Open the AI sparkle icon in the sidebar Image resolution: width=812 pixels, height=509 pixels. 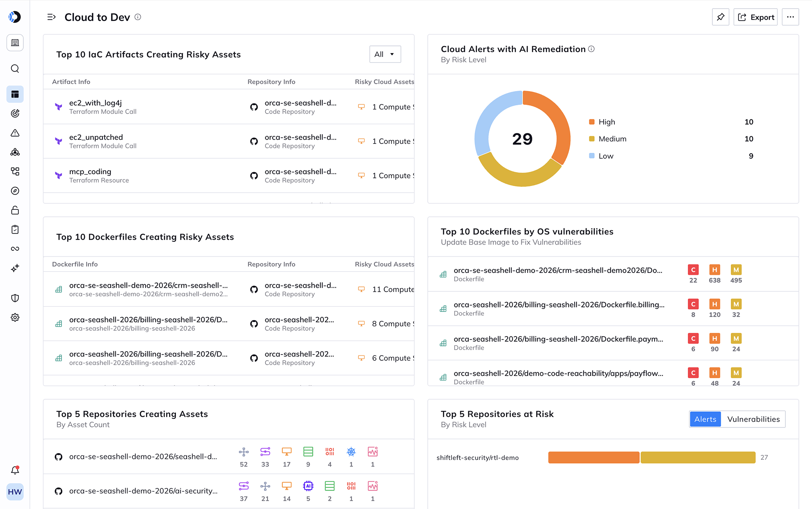(x=15, y=268)
